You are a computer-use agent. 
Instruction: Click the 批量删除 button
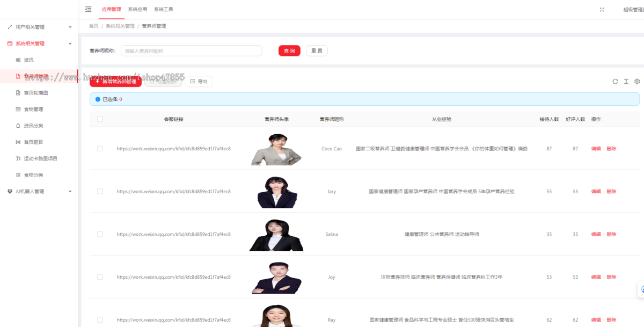tap(163, 82)
